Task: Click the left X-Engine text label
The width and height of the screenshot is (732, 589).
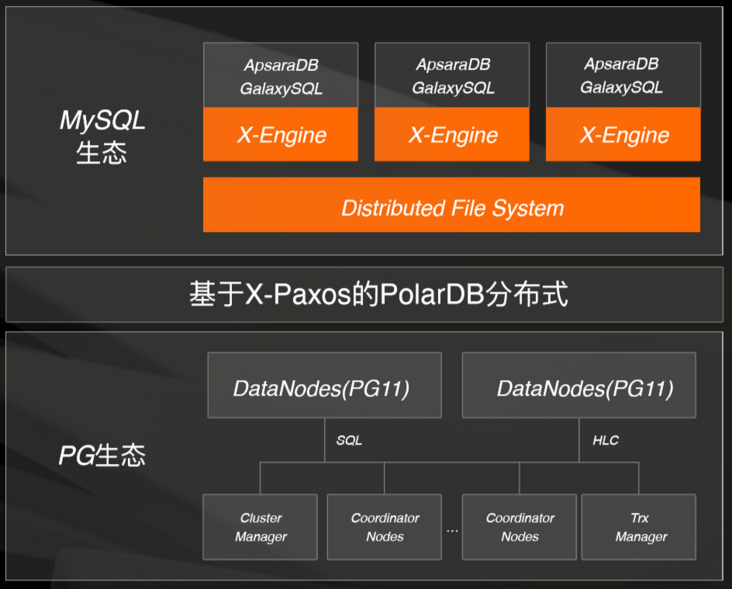Action: tap(282, 135)
